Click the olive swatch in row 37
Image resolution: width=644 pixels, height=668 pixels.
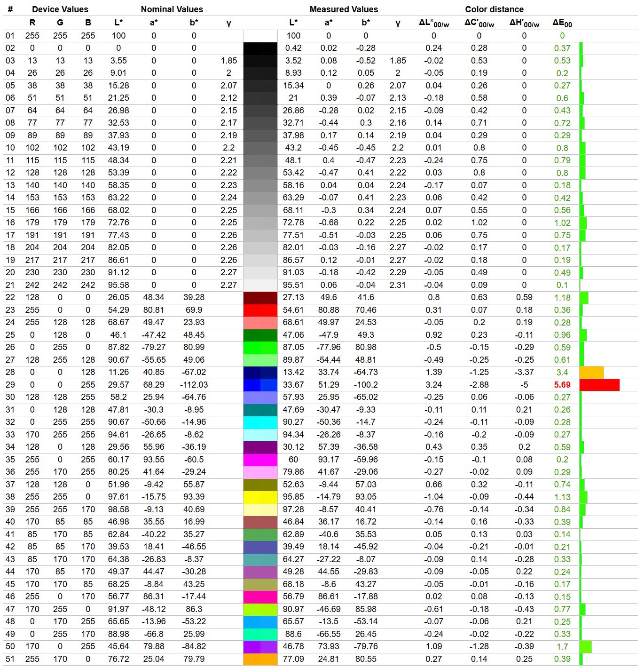click(x=260, y=485)
